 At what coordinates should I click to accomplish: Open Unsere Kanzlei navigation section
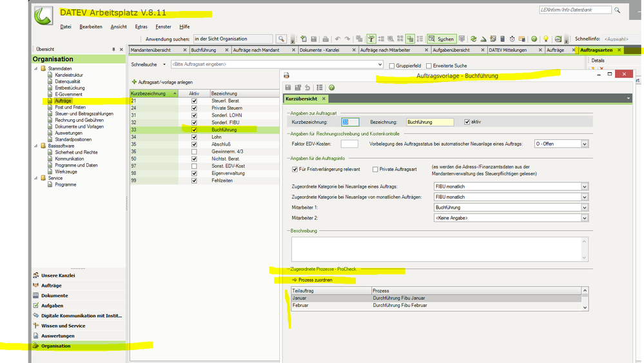point(58,275)
